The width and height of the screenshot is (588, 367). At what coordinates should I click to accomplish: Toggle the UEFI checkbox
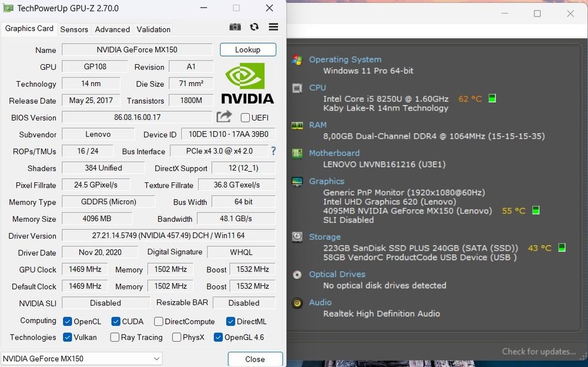[245, 118]
